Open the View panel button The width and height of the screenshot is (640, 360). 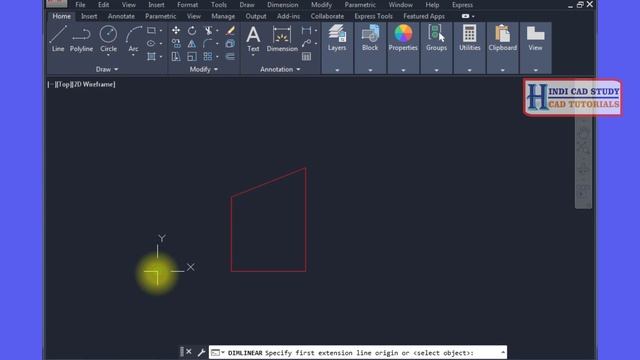[x=536, y=38]
